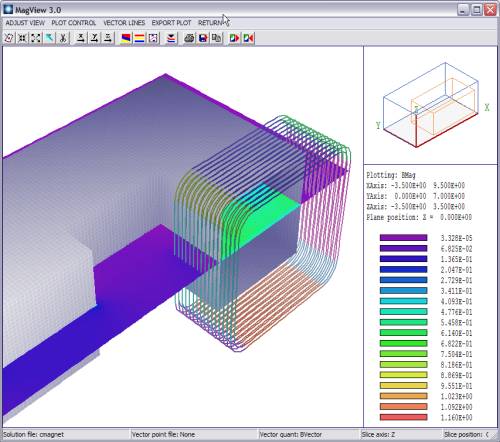Open the EXPORT PLOT menu
Viewport: 500px width, 442px height.
coord(171,23)
